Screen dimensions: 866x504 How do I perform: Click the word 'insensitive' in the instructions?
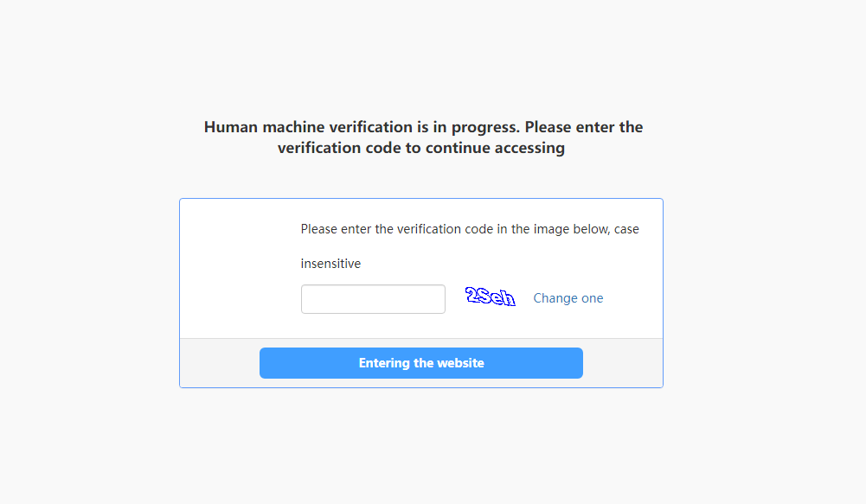pos(330,264)
